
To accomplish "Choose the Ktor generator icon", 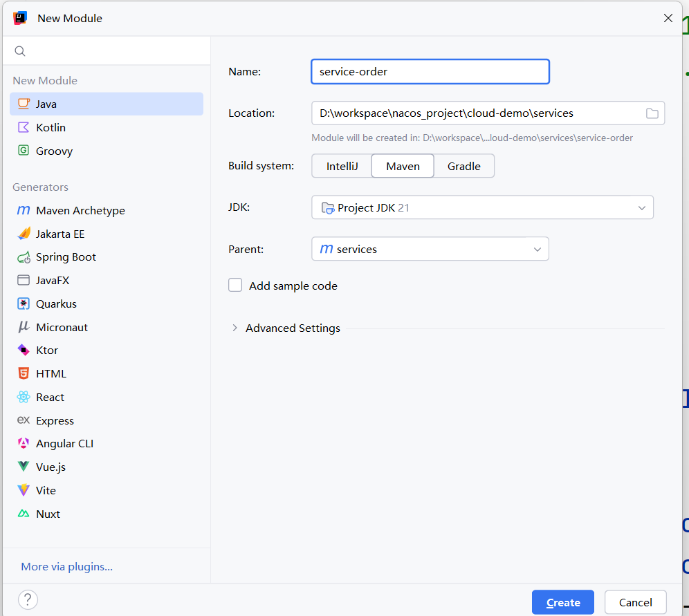I will (x=24, y=350).
